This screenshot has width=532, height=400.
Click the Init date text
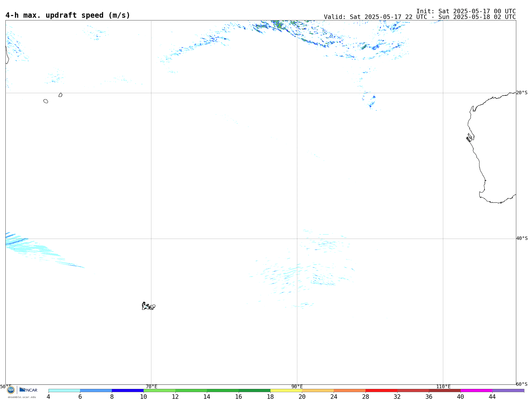coord(466,11)
